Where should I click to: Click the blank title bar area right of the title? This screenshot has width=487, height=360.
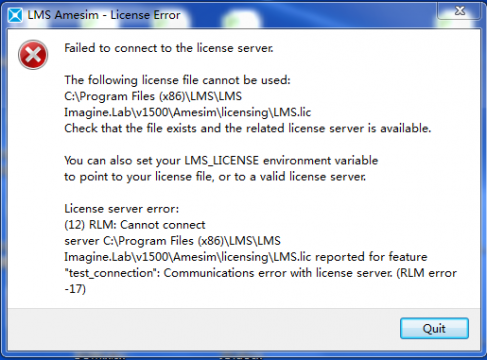(x=307, y=15)
